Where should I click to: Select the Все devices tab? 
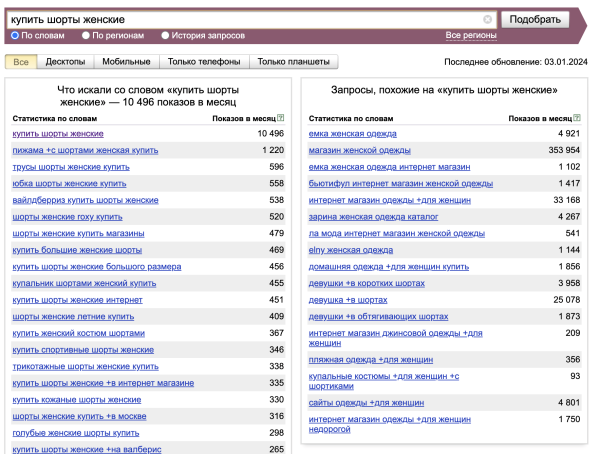(x=21, y=62)
